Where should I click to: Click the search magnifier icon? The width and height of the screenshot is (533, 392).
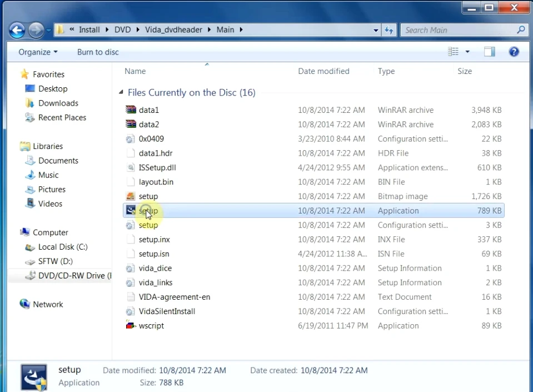point(521,30)
